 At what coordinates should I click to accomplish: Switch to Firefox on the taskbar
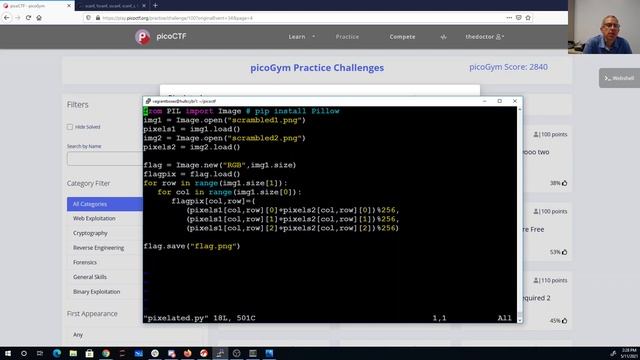187,353
